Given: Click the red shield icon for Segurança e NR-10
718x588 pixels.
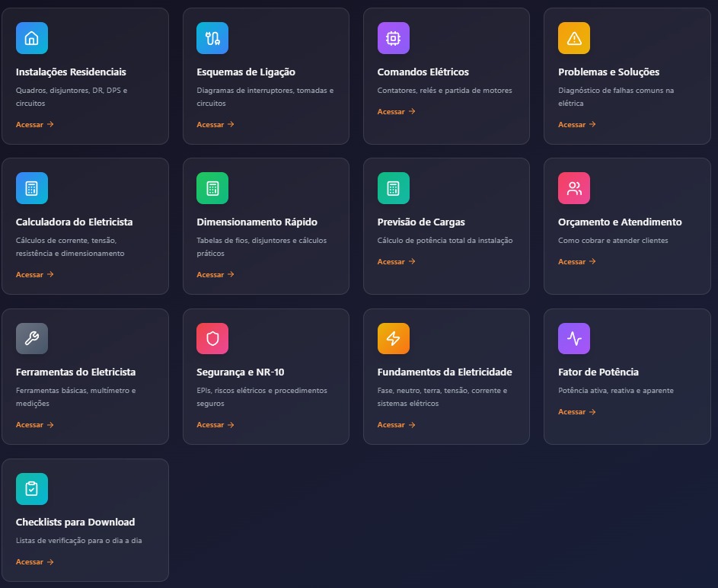Looking at the screenshot, I should tap(212, 339).
